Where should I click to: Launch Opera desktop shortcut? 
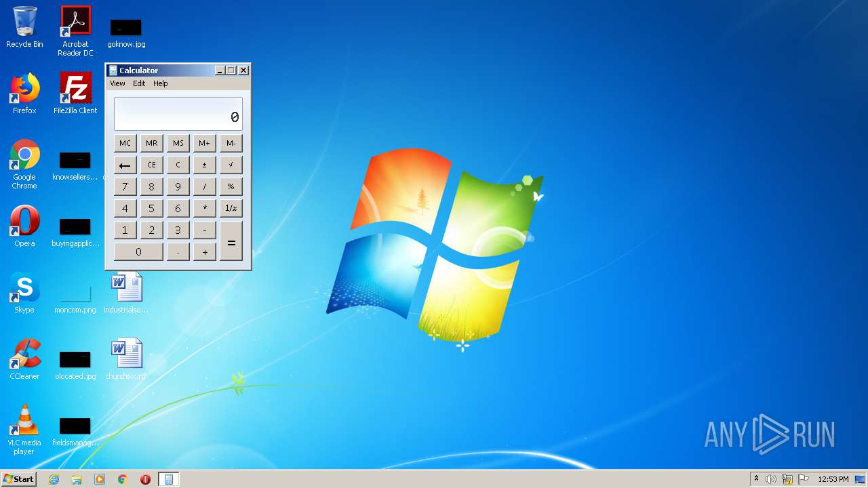(x=24, y=227)
